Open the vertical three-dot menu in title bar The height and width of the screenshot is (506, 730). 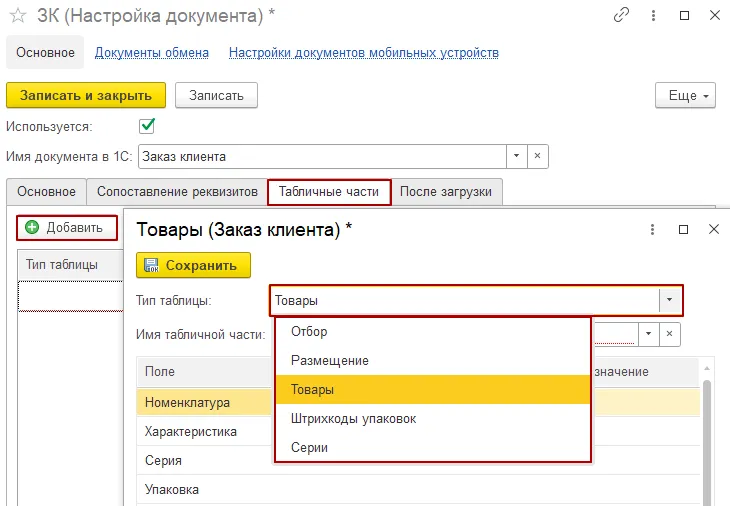click(x=654, y=15)
